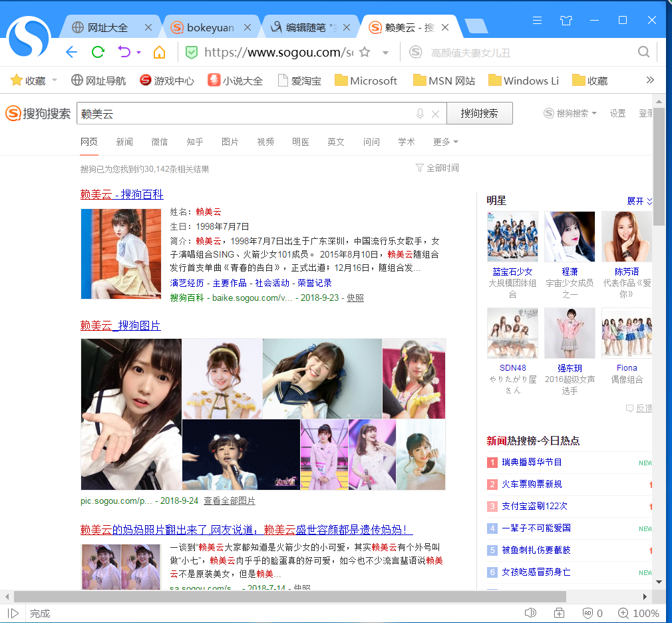Show more bookmarks with the double chevron
Image resolution: width=672 pixels, height=623 pixels.
[x=650, y=80]
